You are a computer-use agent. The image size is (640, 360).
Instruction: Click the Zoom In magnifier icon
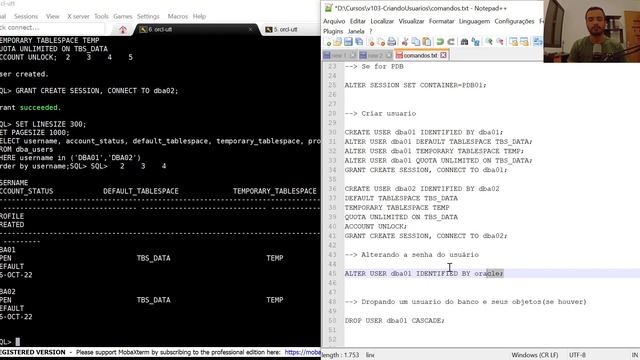[489, 42]
